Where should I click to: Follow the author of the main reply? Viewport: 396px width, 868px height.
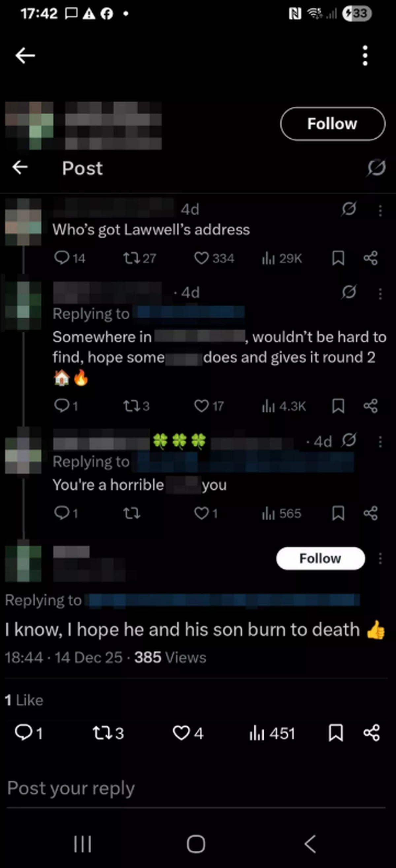320,558
